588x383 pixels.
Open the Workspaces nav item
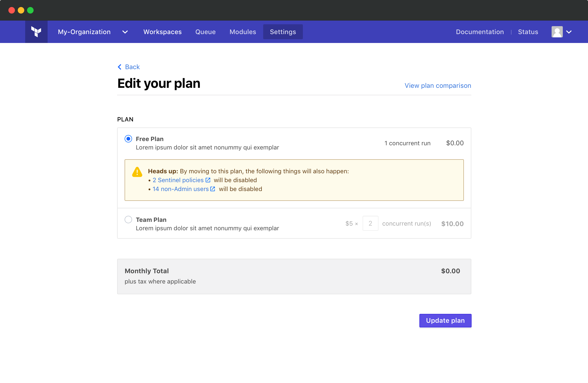point(163,32)
